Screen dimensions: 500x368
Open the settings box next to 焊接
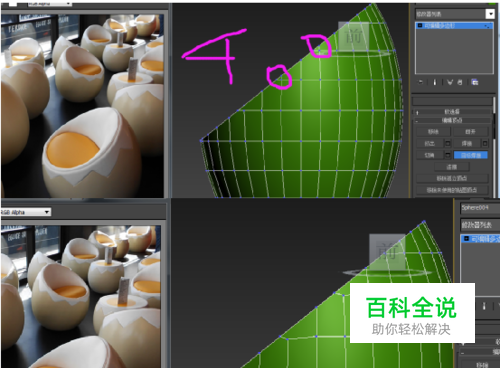pos(485,143)
